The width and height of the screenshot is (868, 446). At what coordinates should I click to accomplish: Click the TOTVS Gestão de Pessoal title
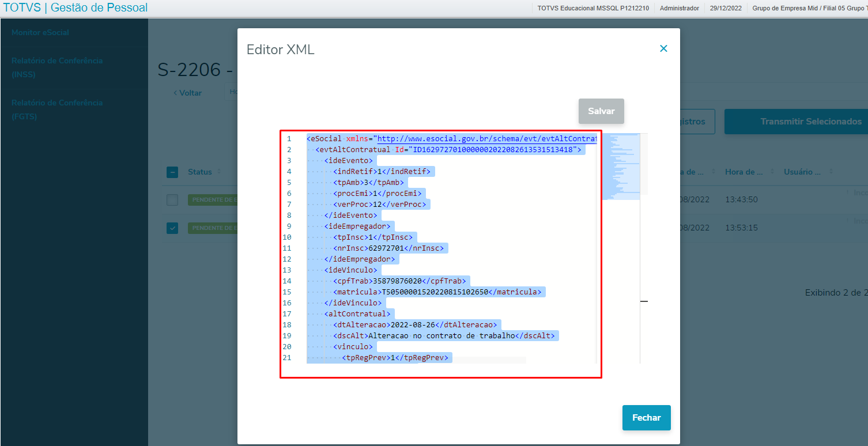[x=76, y=8]
